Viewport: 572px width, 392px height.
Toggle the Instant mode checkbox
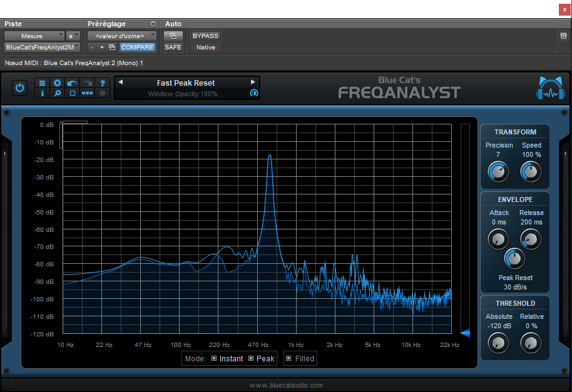[x=214, y=358]
